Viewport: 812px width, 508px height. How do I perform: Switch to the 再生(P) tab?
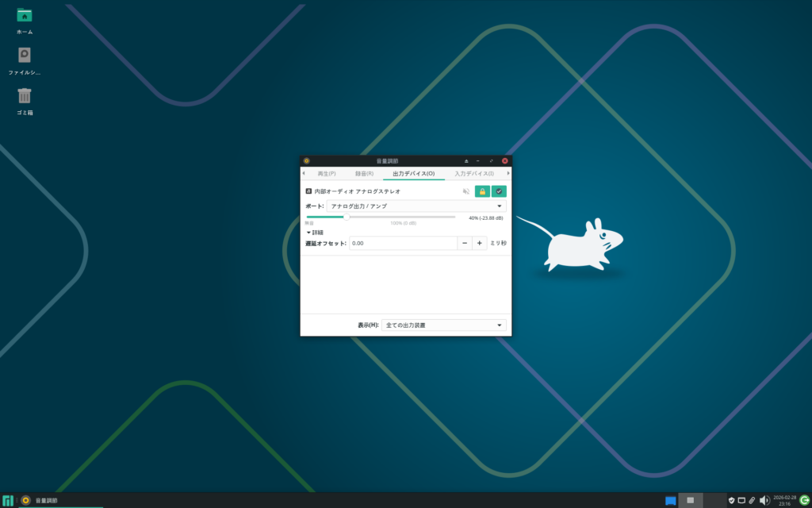click(x=327, y=173)
